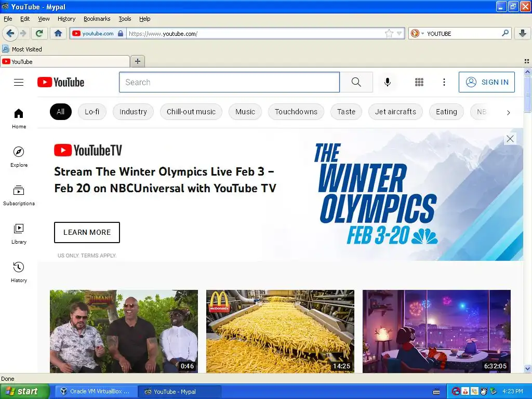Open the McDonald's fries video thumbnail
The height and width of the screenshot is (399, 532).
pyautogui.click(x=280, y=331)
